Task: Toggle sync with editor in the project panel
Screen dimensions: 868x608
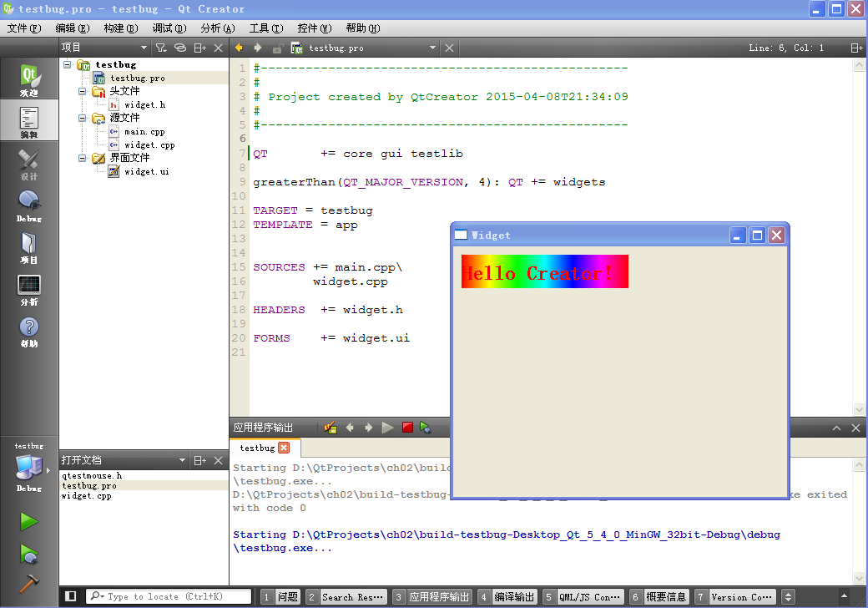Action: click(180, 48)
